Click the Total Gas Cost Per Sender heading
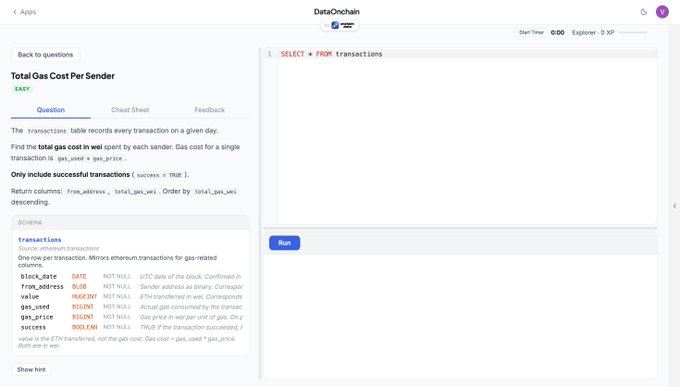 click(x=63, y=76)
